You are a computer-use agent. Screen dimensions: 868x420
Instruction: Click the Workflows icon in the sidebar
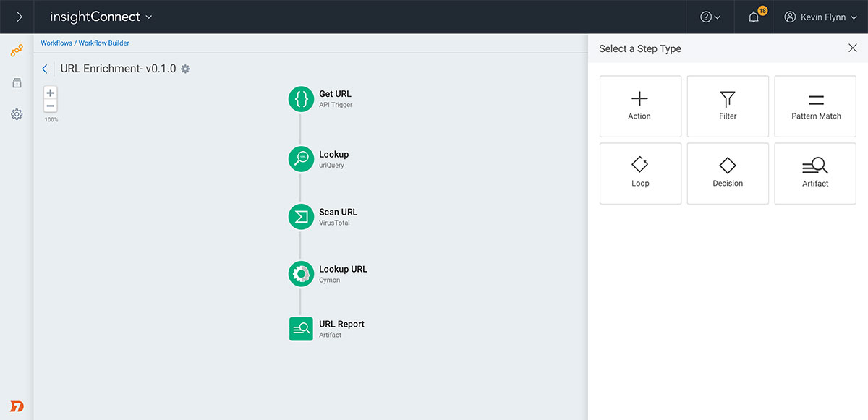coord(17,51)
